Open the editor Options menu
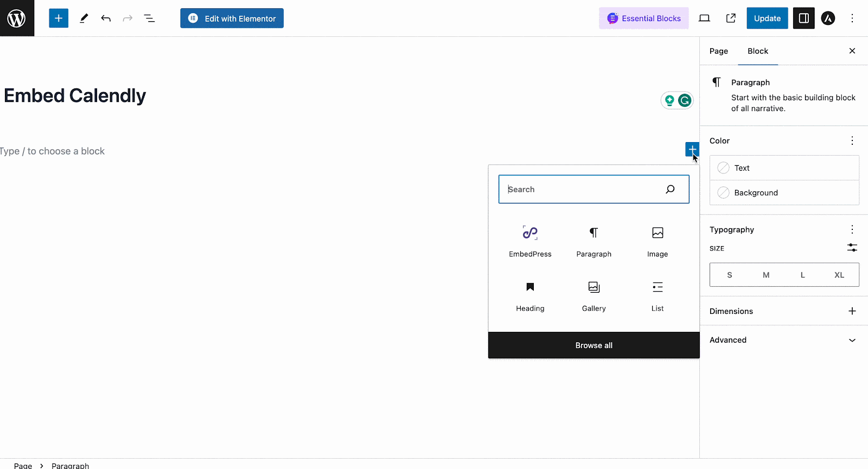Viewport: 868px width, 469px height. (852, 18)
